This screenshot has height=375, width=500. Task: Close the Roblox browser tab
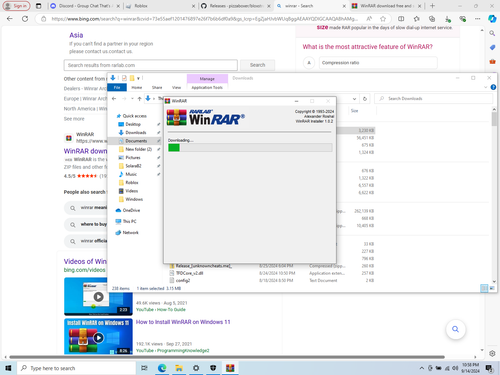[194, 6]
